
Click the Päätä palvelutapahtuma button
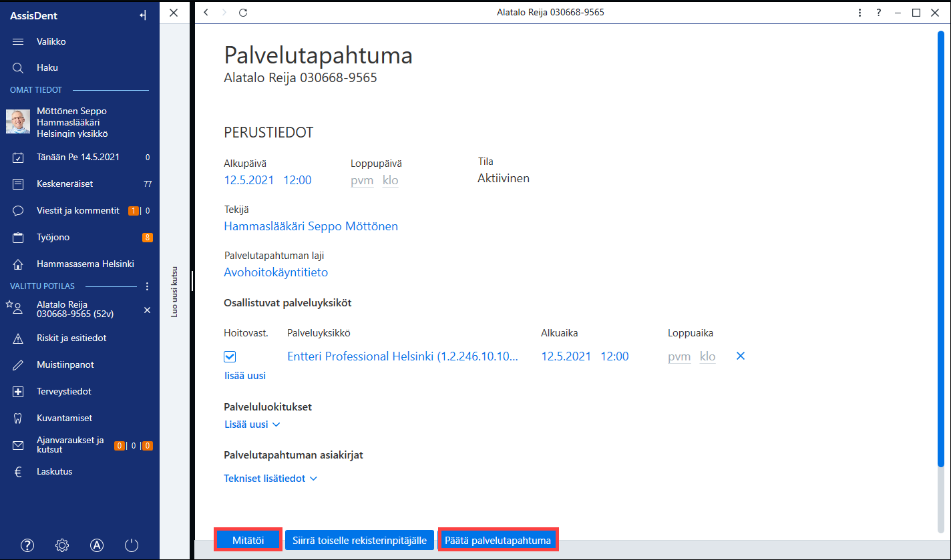click(498, 540)
